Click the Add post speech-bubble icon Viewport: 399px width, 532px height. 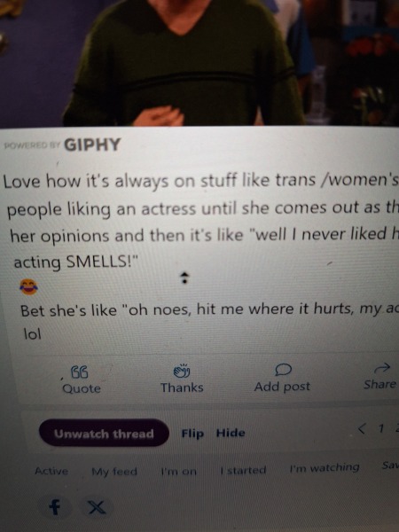click(283, 370)
